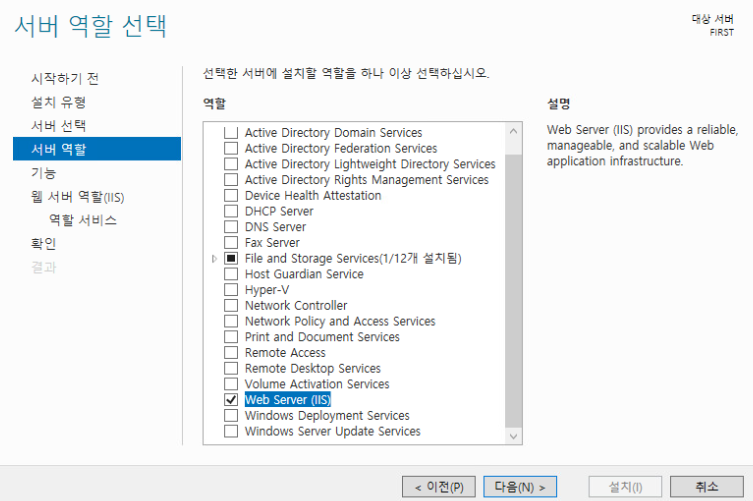753x501 pixels.
Task: Check Active Directory Domain Services checkbox
Action: (231, 133)
